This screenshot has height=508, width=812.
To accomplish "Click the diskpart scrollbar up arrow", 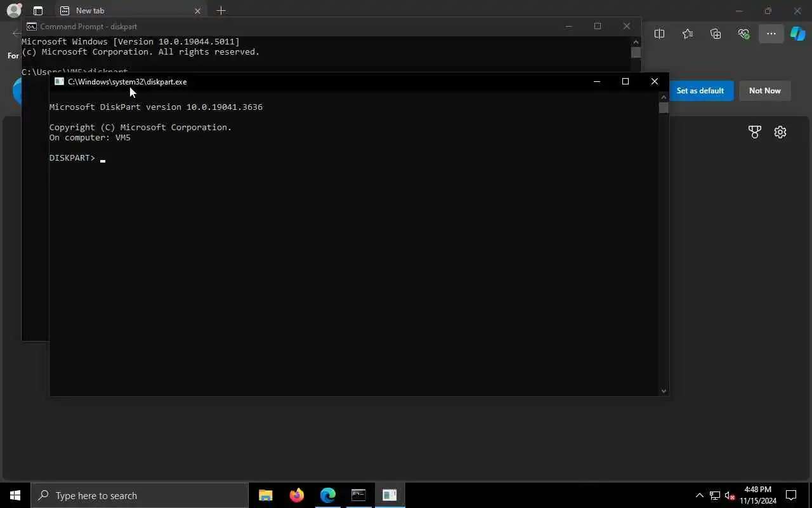I will pos(664,97).
